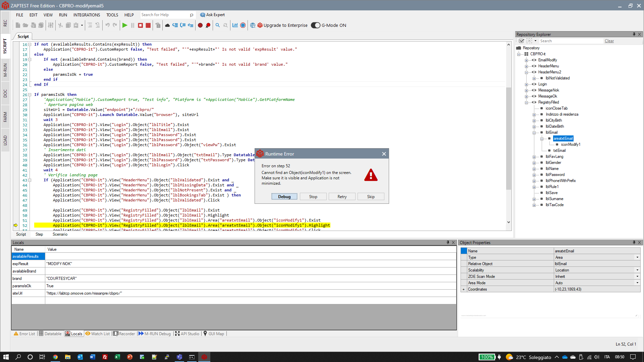This screenshot has height=362, width=644.
Task: Open the Scalability dropdown showing Location
Action: tap(637, 270)
